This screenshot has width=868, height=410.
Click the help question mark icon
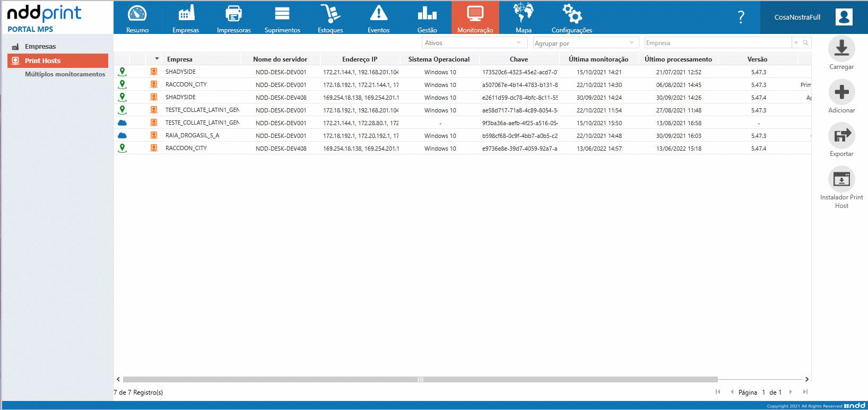(x=741, y=18)
